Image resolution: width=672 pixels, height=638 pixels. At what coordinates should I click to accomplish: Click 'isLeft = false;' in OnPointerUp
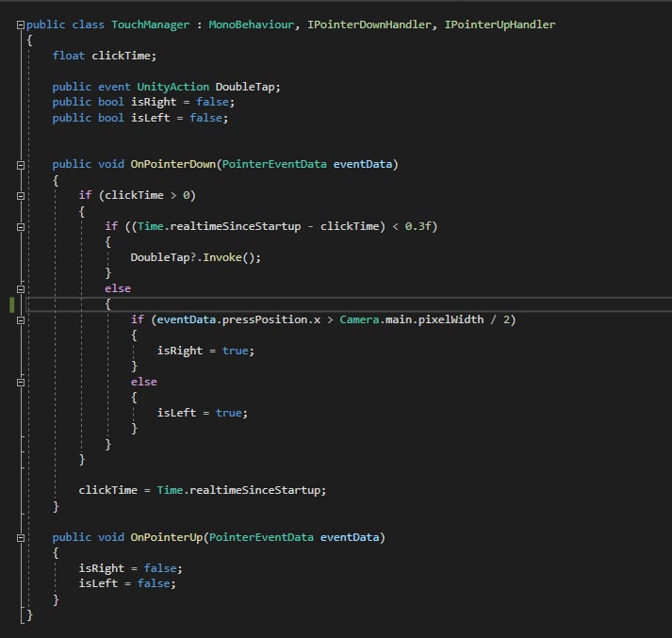127,583
